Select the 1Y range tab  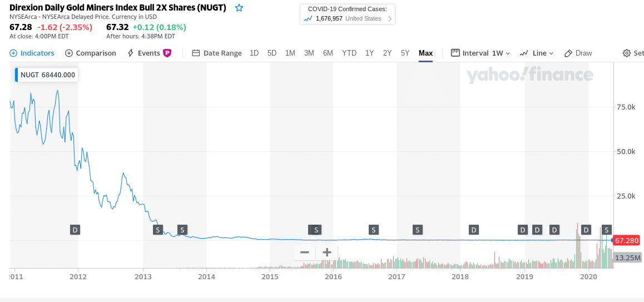[x=369, y=53]
